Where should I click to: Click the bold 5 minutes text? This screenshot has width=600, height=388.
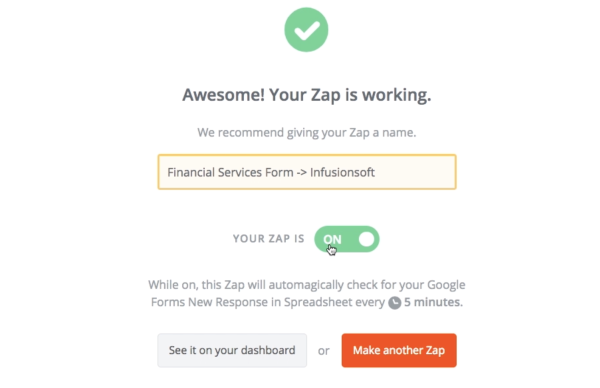point(433,302)
